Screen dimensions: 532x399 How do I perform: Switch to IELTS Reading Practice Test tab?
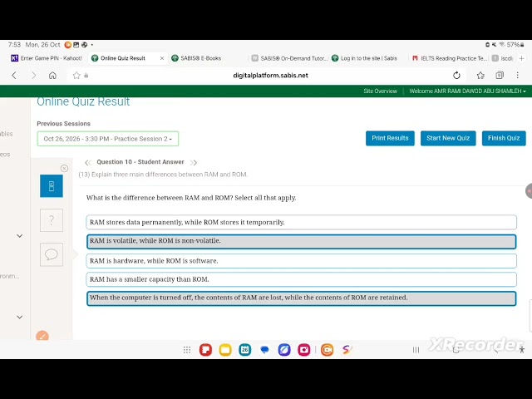coord(450,58)
